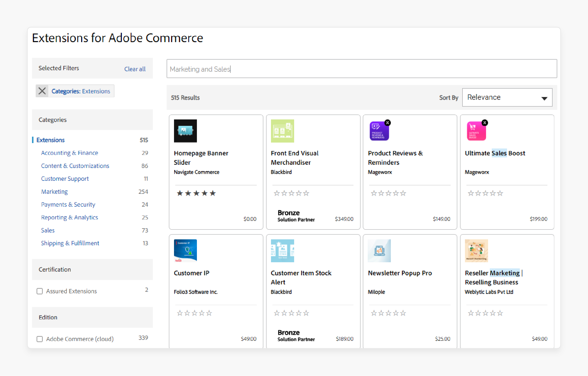Click the Navigate Commerce vendor name
Screen dimensions: 588x376
click(x=196, y=172)
